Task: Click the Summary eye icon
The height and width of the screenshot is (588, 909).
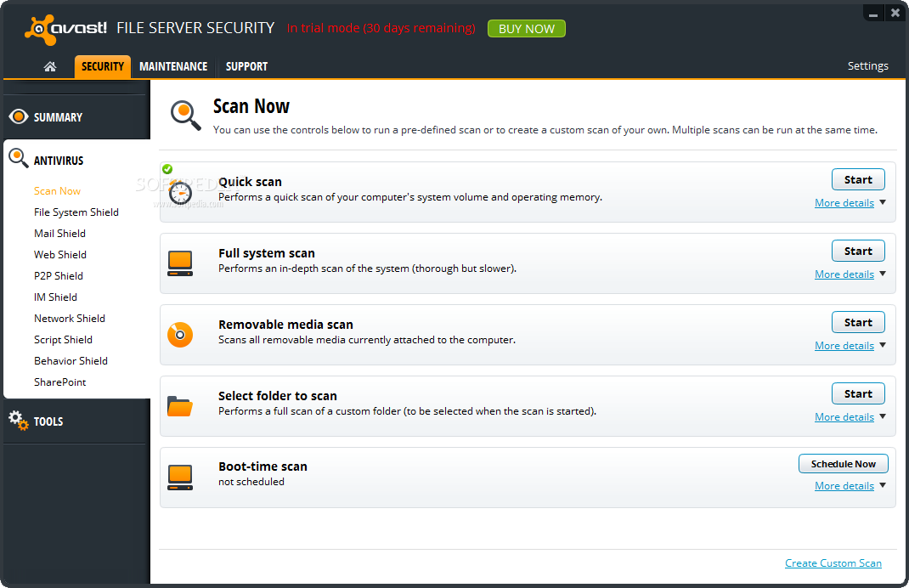Action: point(19,116)
